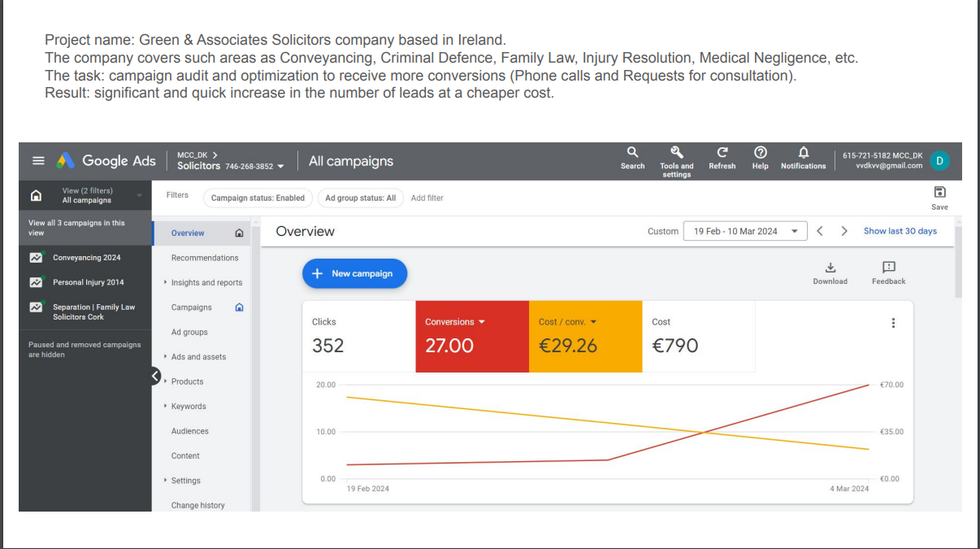Select the Clicks 352 scorecard
Screen dimensions: 980x549
click(358, 337)
